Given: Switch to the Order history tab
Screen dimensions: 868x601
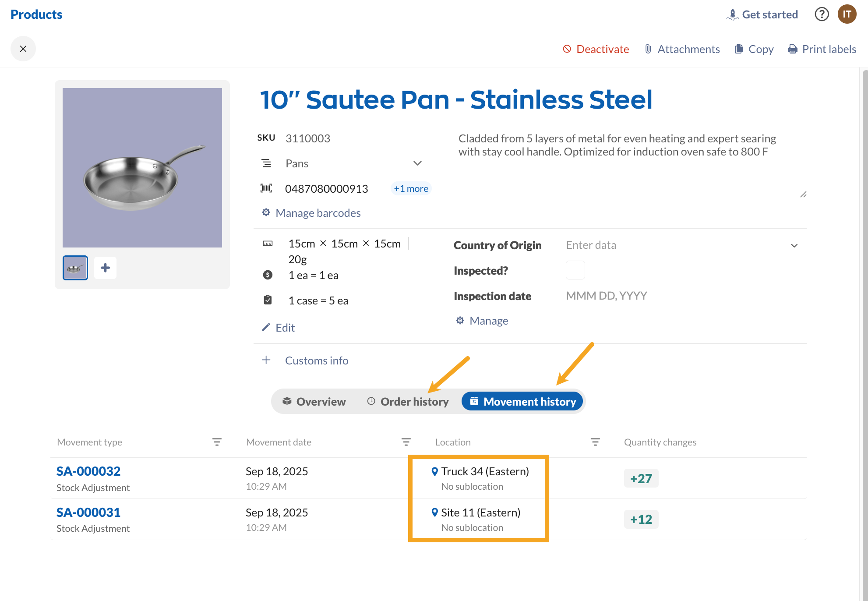Looking at the screenshot, I should tap(408, 402).
